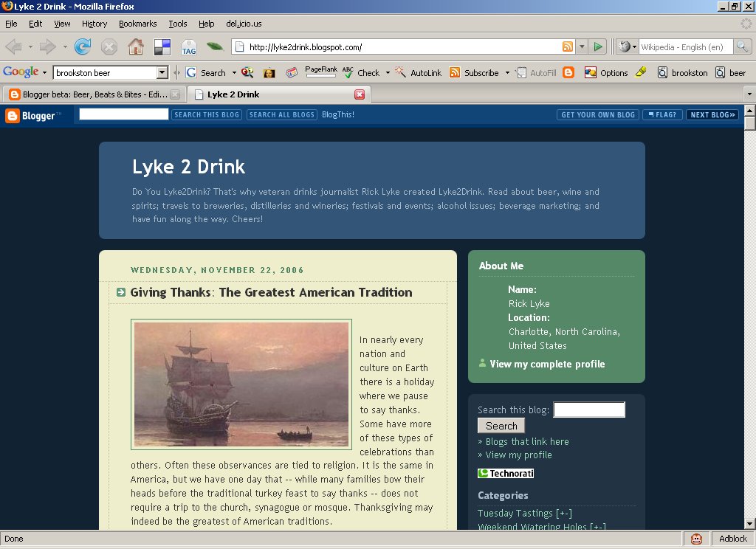The width and height of the screenshot is (756, 549).
Task: Click the NEXT BLOG button
Action: (712, 114)
